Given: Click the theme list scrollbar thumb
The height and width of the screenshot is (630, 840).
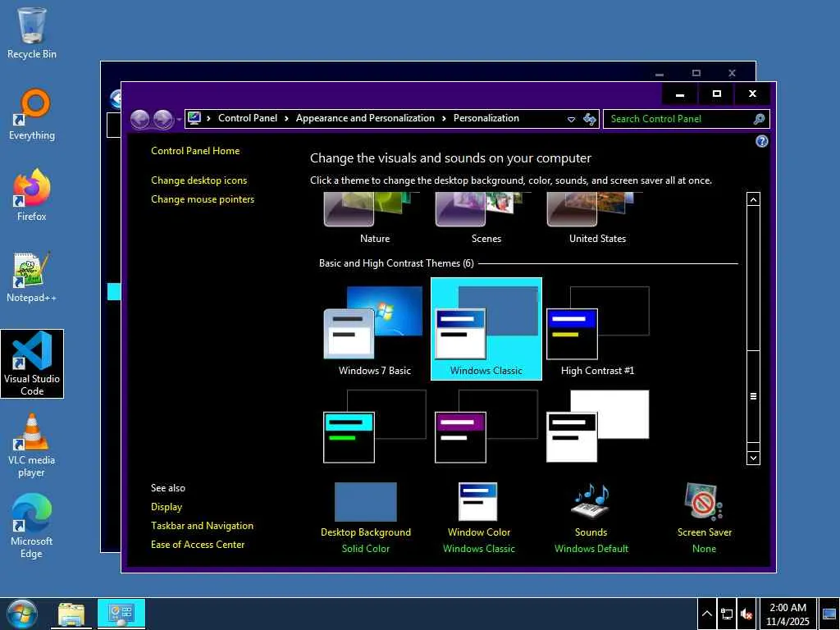Looking at the screenshot, I should [753, 396].
